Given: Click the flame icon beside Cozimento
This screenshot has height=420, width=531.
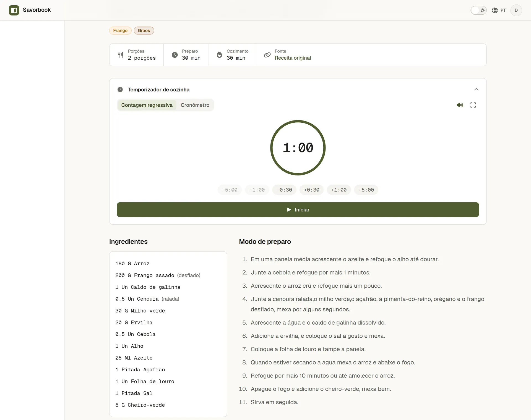Looking at the screenshot, I should pos(219,55).
